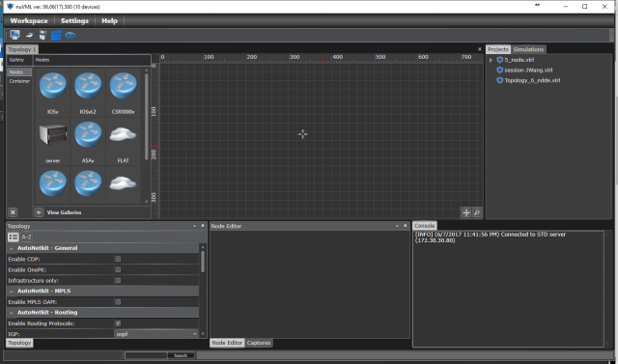Click the magnifier zoom icon on canvas
618x364 pixels.
(477, 212)
